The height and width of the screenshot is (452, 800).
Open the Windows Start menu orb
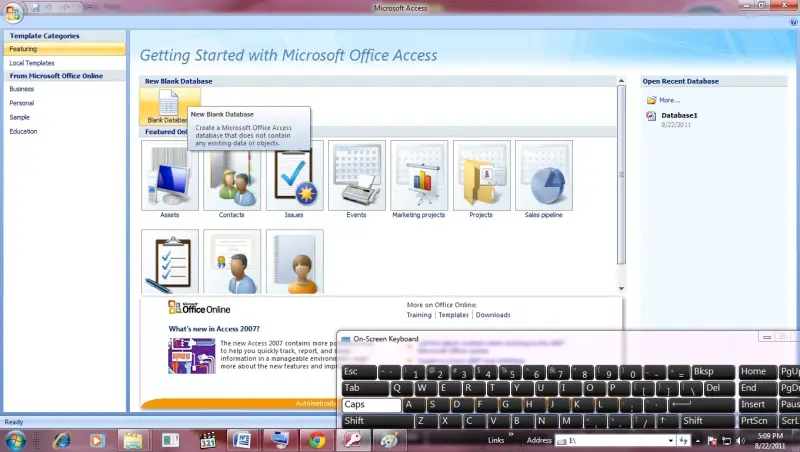[15, 440]
